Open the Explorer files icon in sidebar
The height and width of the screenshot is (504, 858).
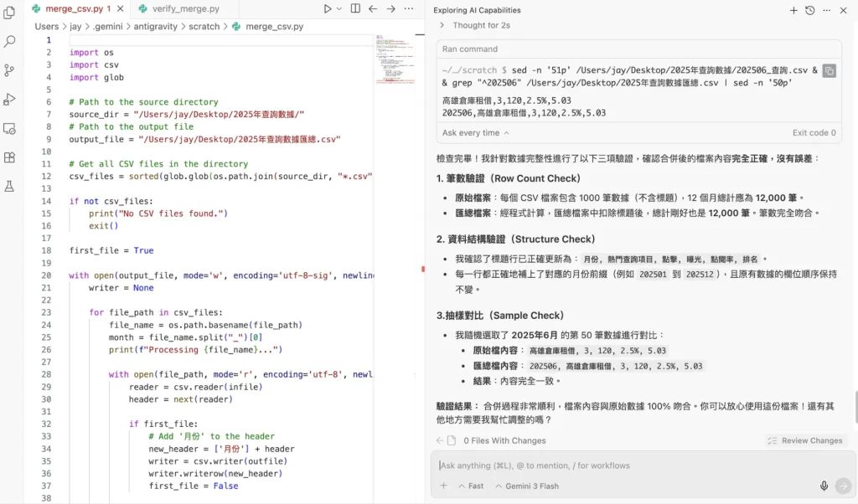(x=9, y=12)
